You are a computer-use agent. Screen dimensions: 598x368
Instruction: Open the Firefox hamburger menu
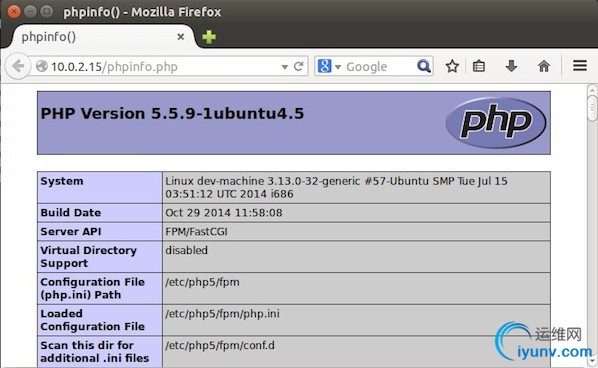point(580,66)
